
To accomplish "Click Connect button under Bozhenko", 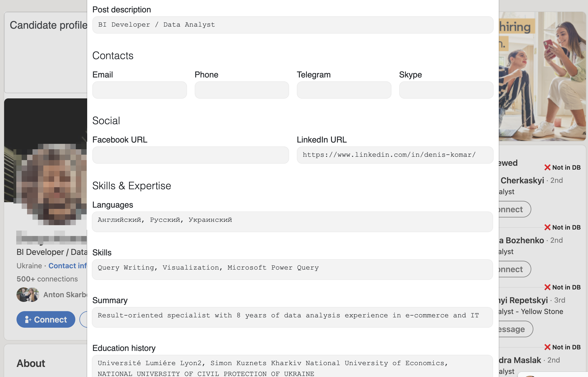I will (x=515, y=269).
